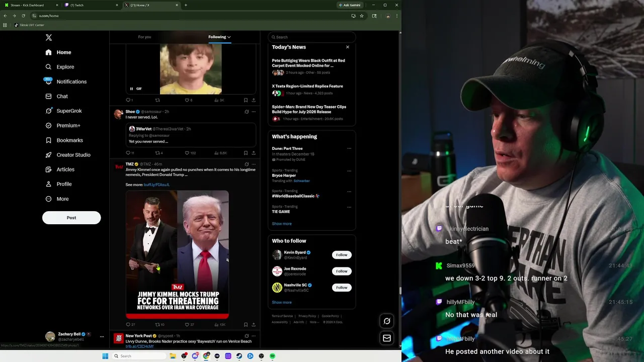Screen dimensions: 644x362
Task: Open the Tiktok LIVE Center bookmark
Action: click(x=29, y=25)
